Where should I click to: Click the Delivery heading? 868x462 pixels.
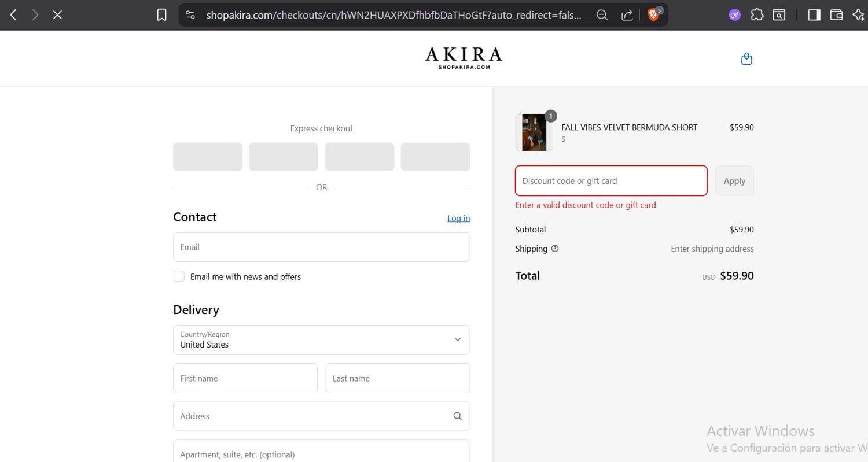[x=196, y=310]
